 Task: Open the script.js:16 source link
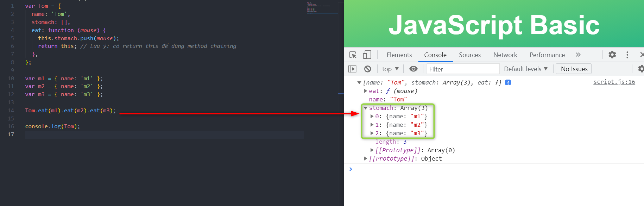click(x=614, y=82)
